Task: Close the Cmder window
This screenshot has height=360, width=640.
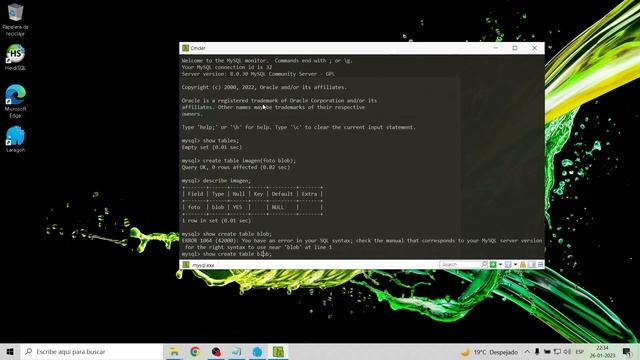Action: click(535, 48)
